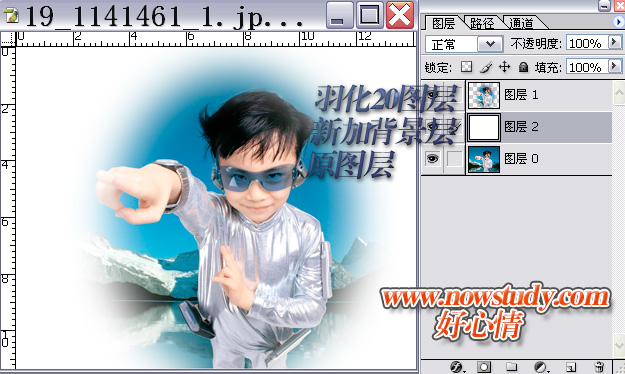The image size is (625, 374).
Task: Open the layers palette menu arrow
Action: point(618,22)
